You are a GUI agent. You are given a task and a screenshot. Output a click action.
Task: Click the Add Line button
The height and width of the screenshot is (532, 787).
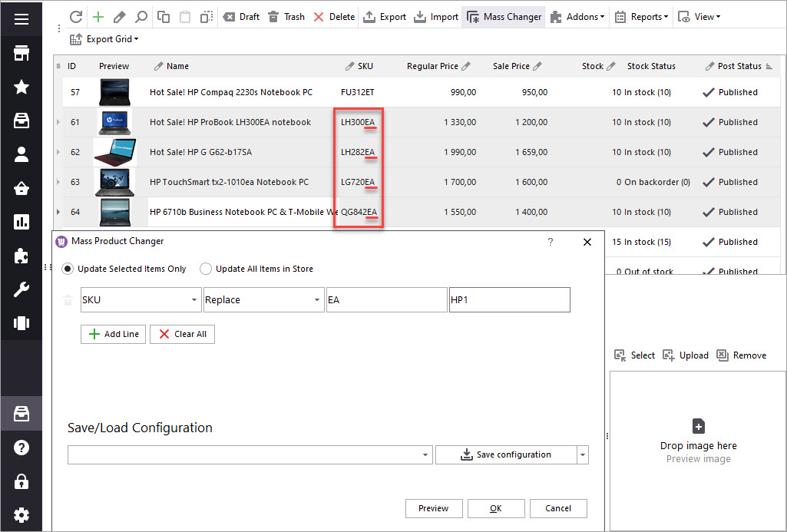point(113,334)
